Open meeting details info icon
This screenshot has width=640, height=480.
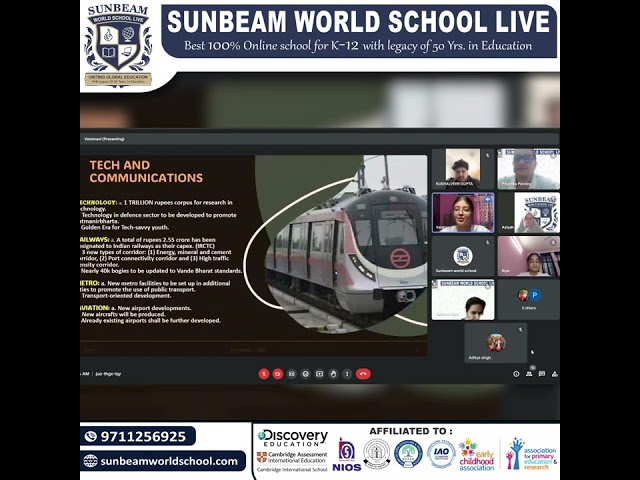(516, 374)
